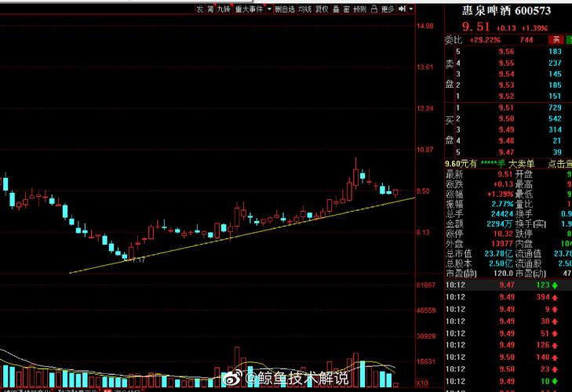Click the 市盈(静) 120.0 value
This screenshot has width=572, height=392.
click(503, 273)
